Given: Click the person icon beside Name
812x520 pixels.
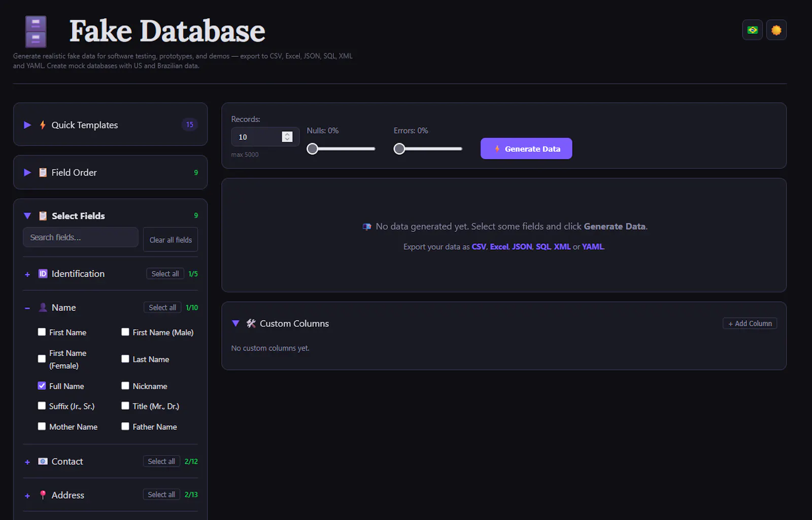Looking at the screenshot, I should tap(43, 307).
